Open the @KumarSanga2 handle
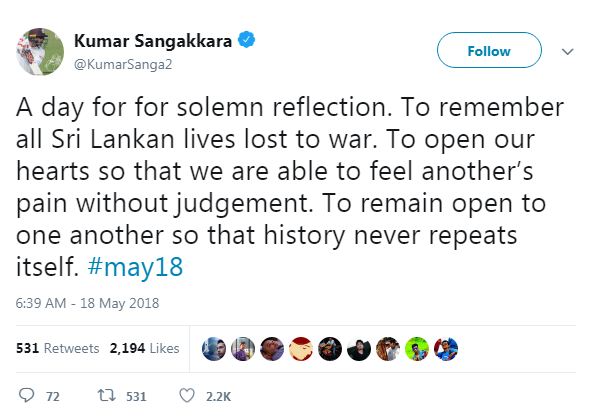 coord(123,64)
